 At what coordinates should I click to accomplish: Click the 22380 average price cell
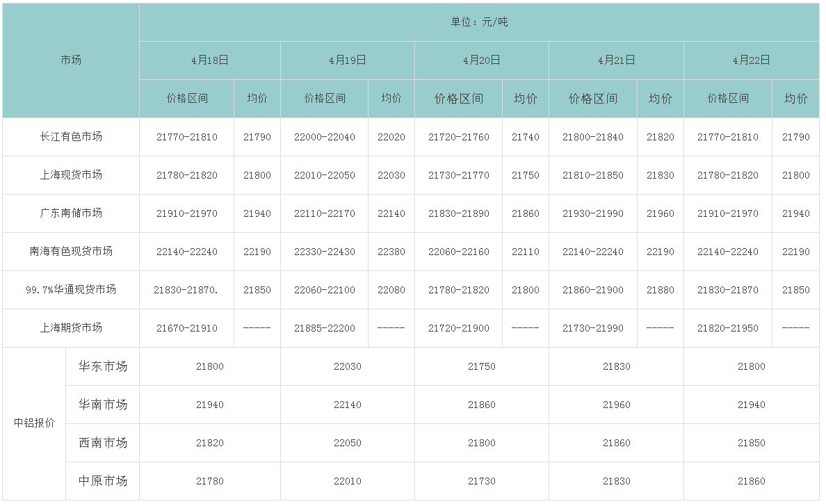pyautogui.click(x=391, y=252)
